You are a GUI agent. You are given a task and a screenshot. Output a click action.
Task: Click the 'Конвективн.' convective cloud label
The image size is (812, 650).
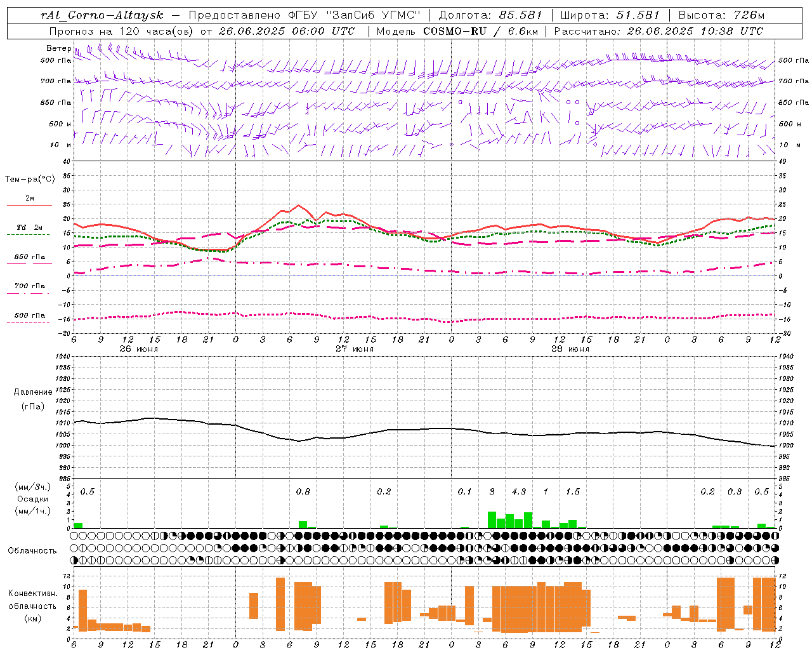32,594
